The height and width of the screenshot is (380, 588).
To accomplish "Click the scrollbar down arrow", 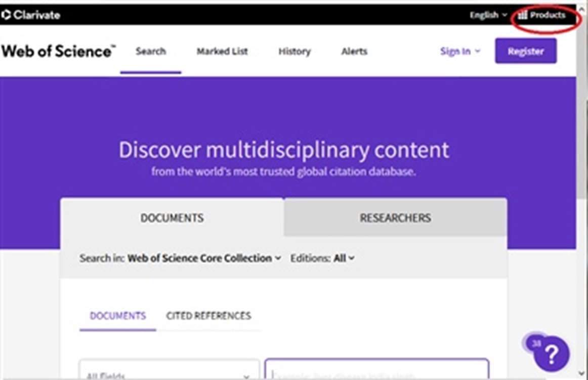I will tap(582, 372).
